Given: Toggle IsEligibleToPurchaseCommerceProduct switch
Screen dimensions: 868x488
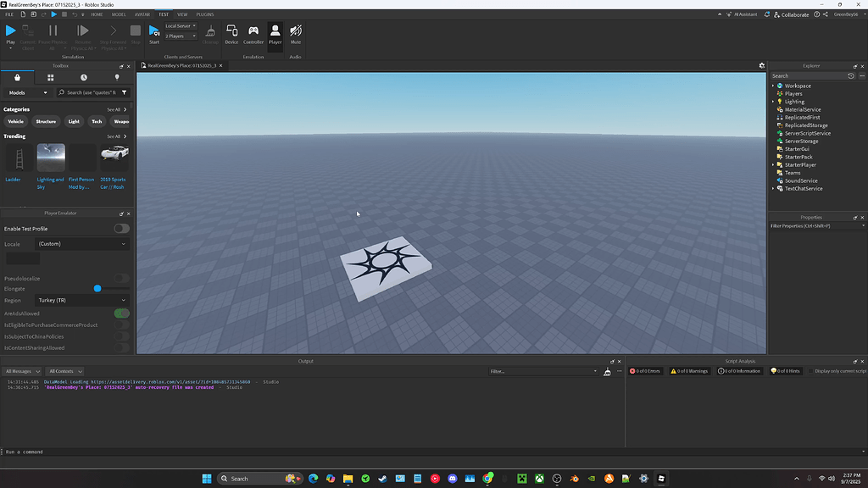Looking at the screenshot, I should [x=122, y=324].
